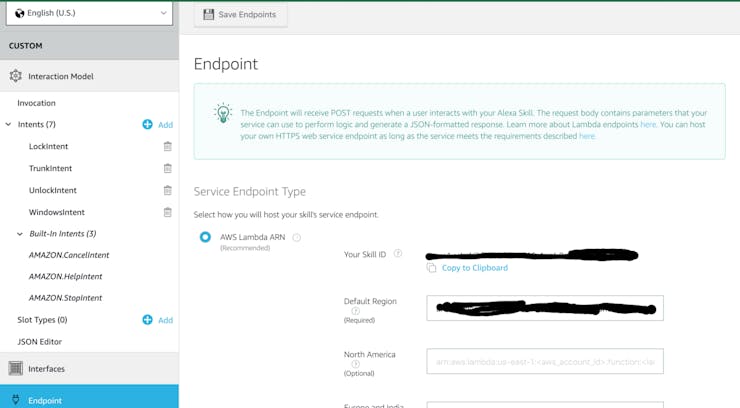Click the CUSTOM header in sidebar
740x408 pixels.
coord(25,46)
